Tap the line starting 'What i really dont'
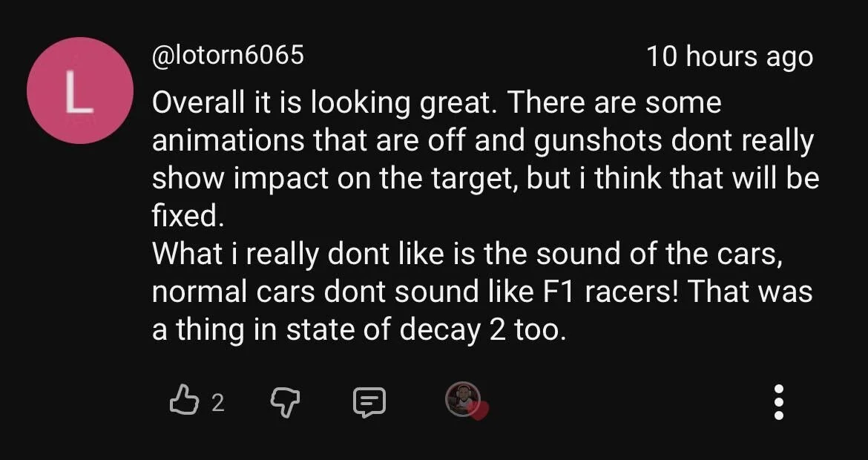The image size is (868, 460). pos(467,254)
